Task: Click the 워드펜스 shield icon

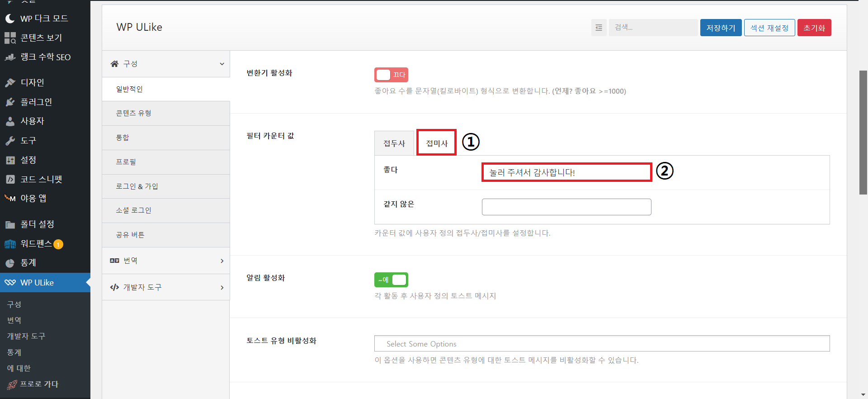Action: [x=10, y=244]
